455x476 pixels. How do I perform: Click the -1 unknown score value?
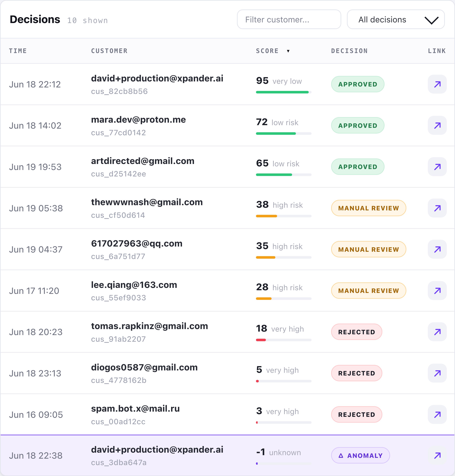click(278, 452)
